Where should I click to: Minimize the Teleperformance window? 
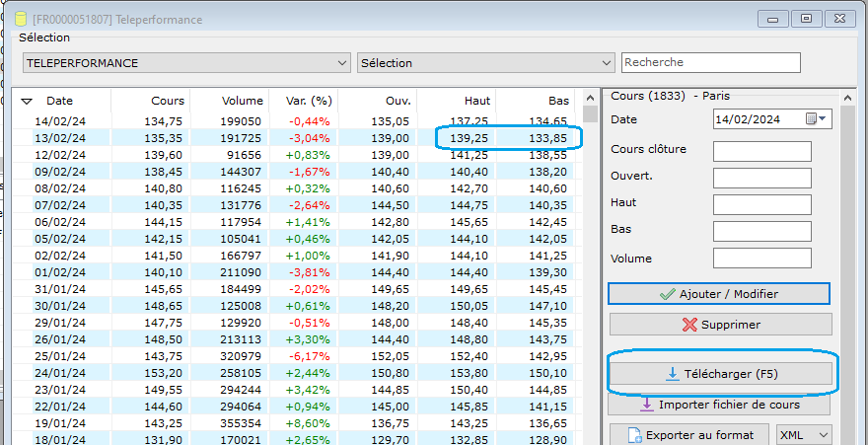click(773, 19)
